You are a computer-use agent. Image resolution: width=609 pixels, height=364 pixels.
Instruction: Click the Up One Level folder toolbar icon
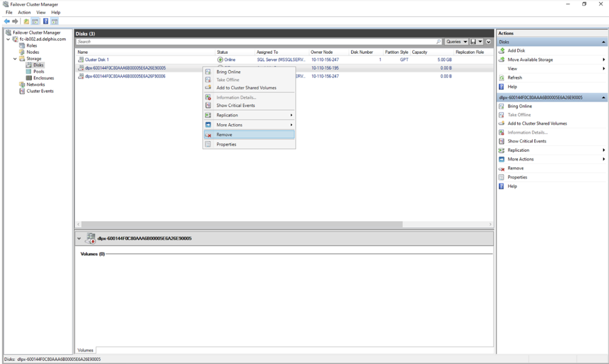point(26,21)
